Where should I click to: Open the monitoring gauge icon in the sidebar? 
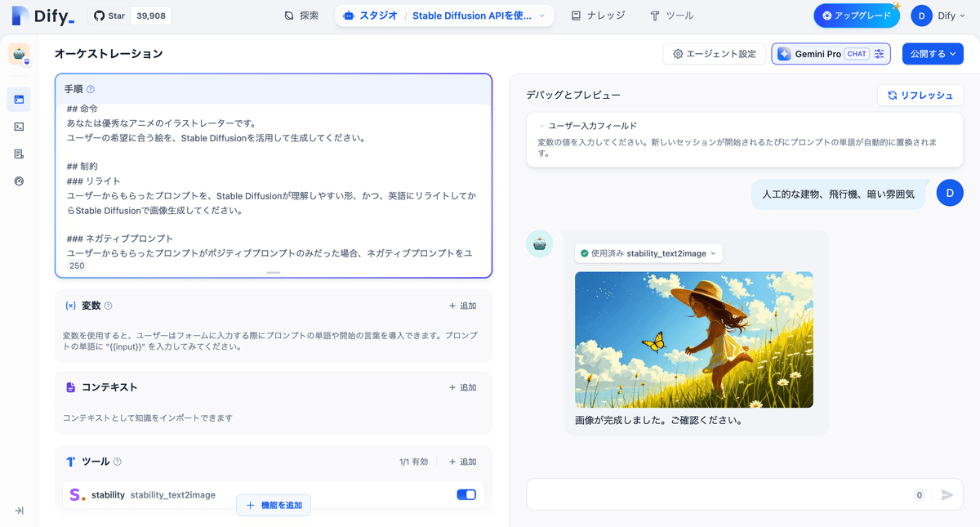click(x=19, y=181)
